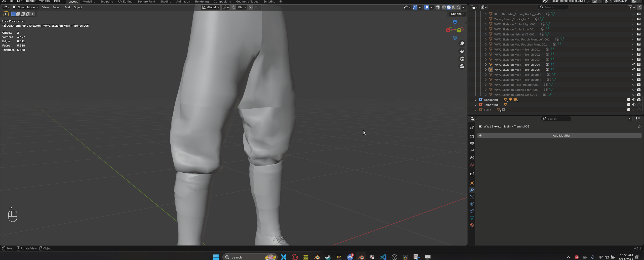Screen dimensions: 644x260
Task: Select the Modifier Properties wrench icon
Action: tap(472, 190)
